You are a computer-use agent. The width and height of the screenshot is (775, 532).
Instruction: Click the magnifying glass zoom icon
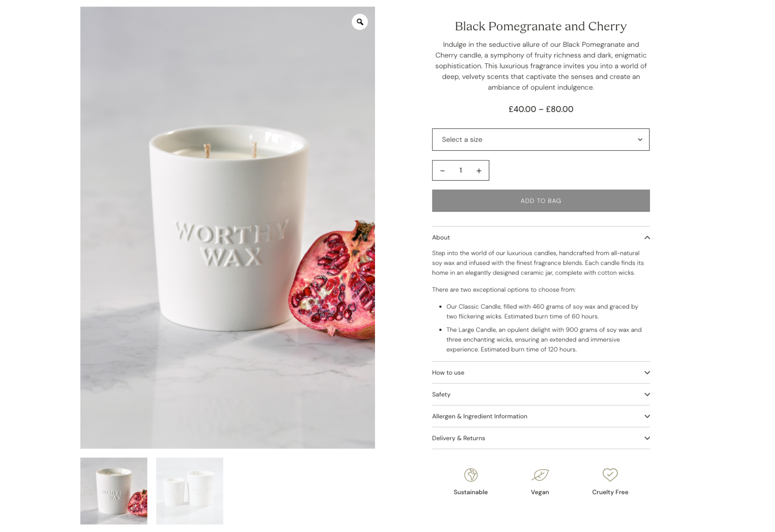click(360, 22)
